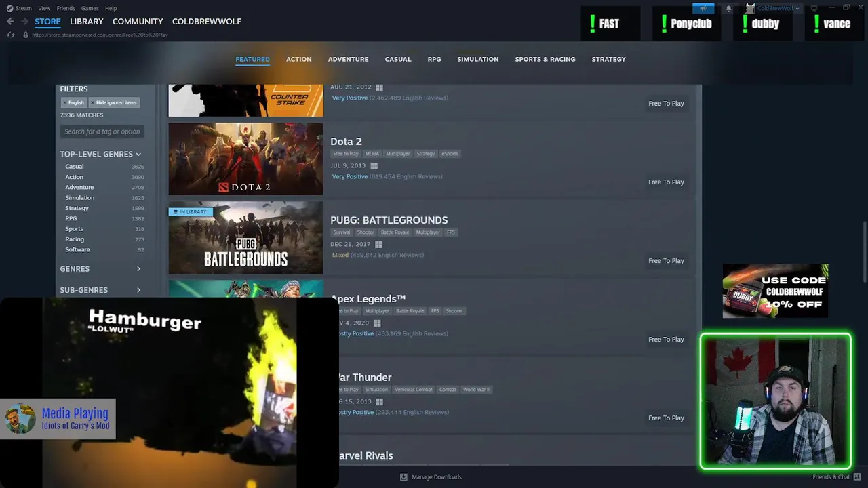Go forward with the forward arrow

pos(25,22)
